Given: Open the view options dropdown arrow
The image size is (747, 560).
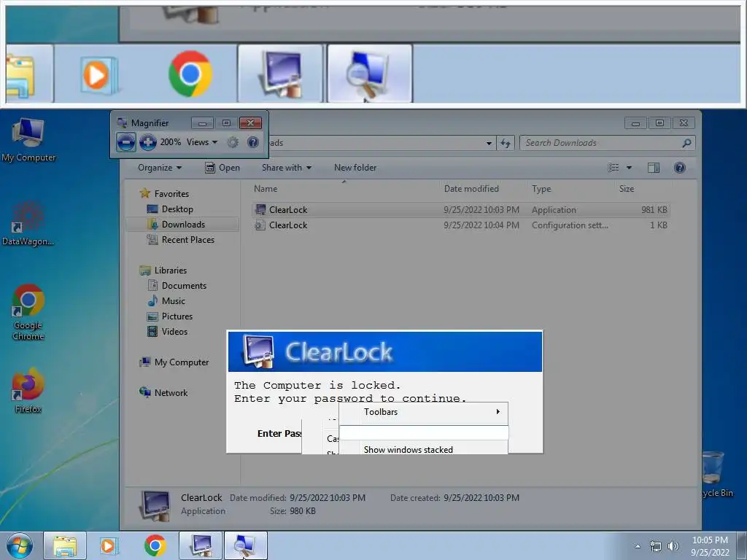Looking at the screenshot, I should (629, 168).
